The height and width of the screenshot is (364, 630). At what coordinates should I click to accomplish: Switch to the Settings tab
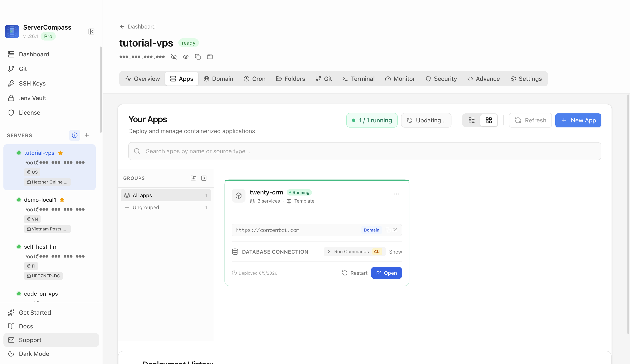pyautogui.click(x=526, y=79)
